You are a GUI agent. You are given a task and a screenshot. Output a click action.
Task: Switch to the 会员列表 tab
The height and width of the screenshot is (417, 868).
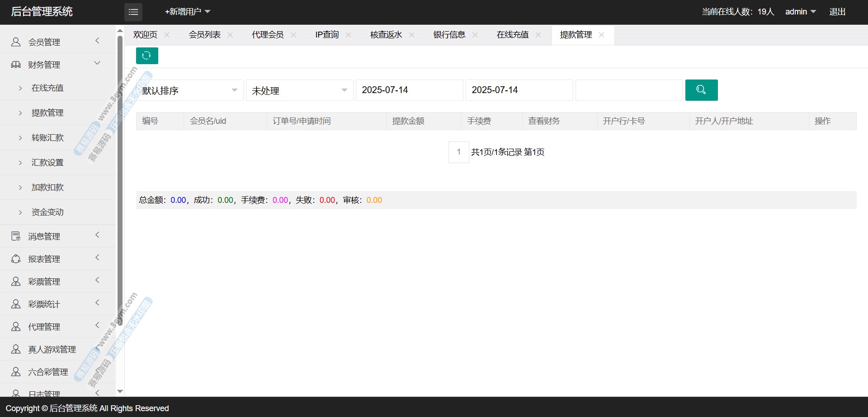coord(205,35)
